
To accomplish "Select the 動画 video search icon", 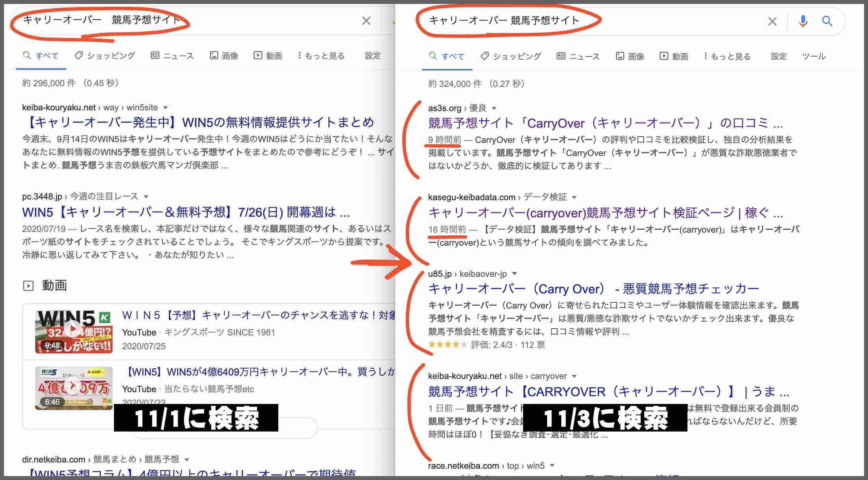I will tap(663, 56).
